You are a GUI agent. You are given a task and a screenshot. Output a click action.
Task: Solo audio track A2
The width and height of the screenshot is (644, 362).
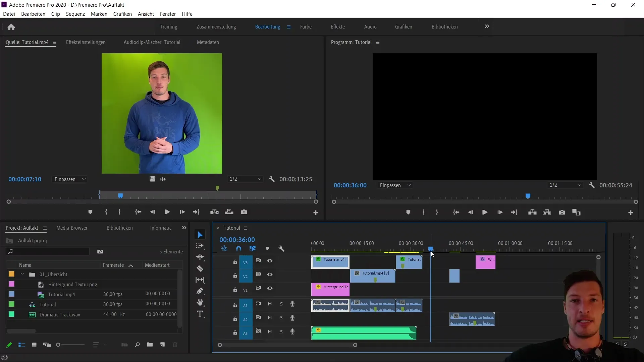tap(281, 318)
